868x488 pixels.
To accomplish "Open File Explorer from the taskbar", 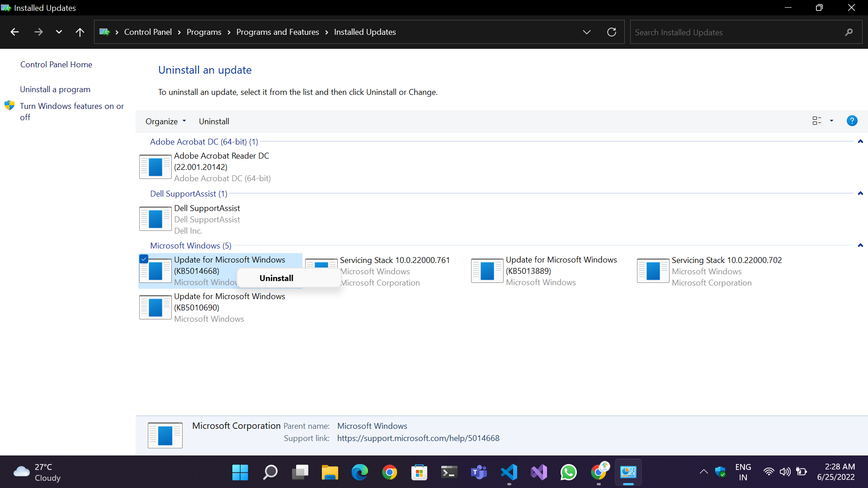I will pos(330,473).
